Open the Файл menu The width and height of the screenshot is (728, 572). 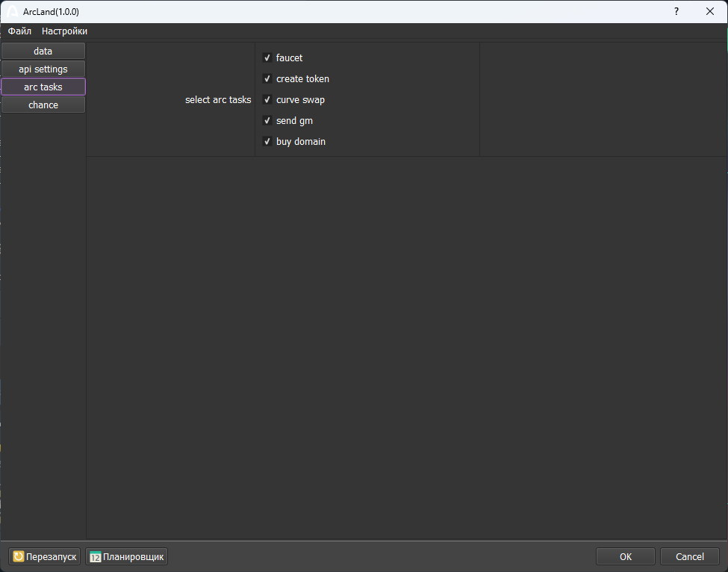pos(19,31)
